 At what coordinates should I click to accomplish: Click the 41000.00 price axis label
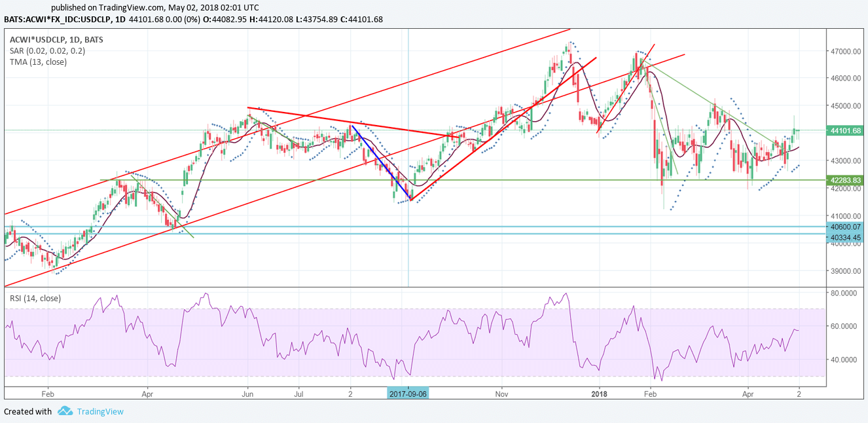(x=846, y=216)
